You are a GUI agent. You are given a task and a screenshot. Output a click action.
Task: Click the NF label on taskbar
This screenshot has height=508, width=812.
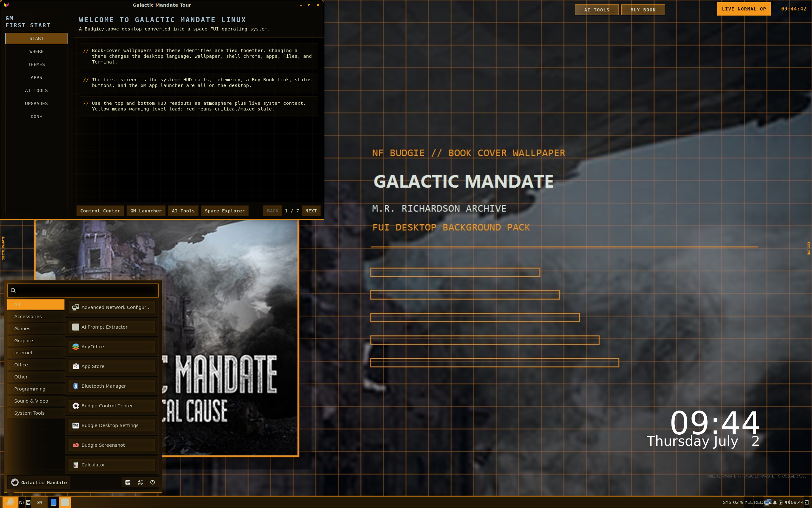(22, 502)
